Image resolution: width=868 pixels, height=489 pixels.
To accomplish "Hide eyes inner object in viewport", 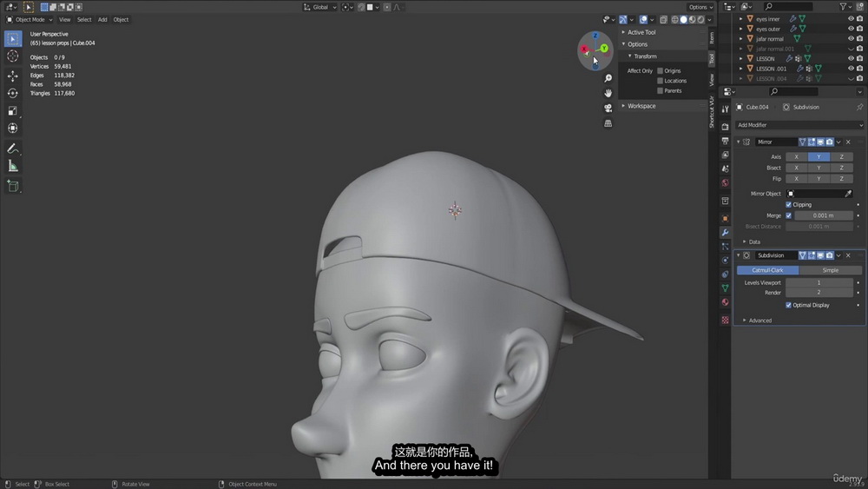I will pyautogui.click(x=851, y=19).
